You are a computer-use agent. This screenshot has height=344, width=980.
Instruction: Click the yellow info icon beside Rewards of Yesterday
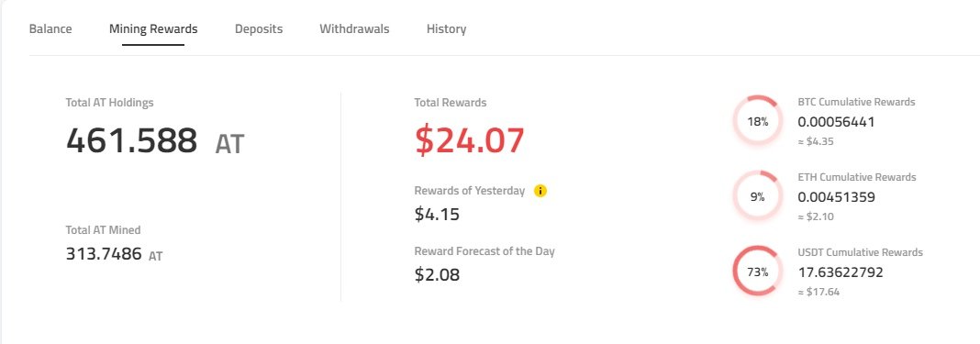tap(540, 191)
